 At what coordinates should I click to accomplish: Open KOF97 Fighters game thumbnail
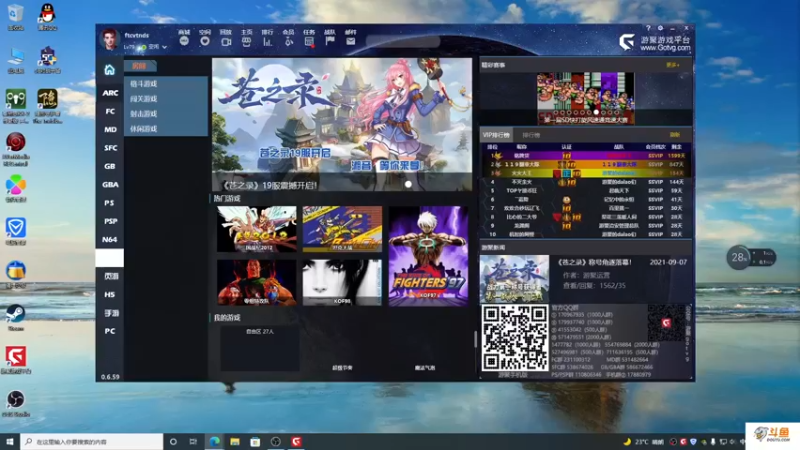(428, 256)
